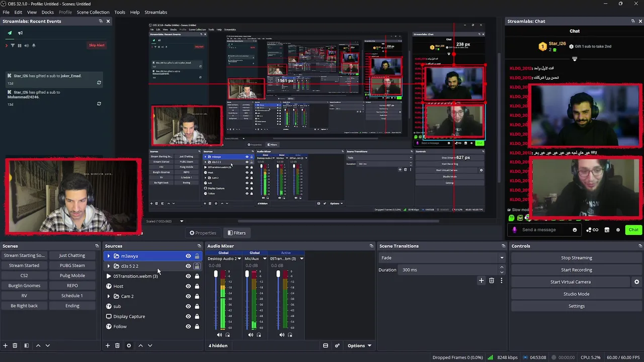Open the audio mixer Options dropdown

359,345
